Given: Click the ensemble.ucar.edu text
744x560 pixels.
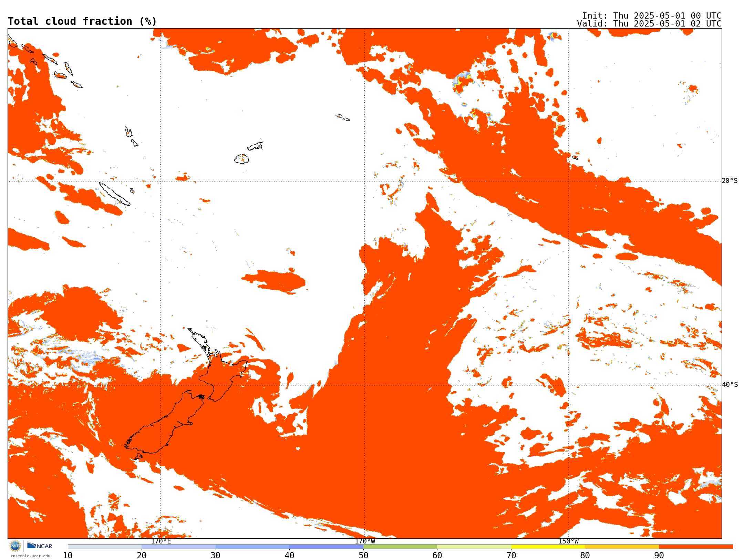Looking at the screenshot, I should click(30, 556).
